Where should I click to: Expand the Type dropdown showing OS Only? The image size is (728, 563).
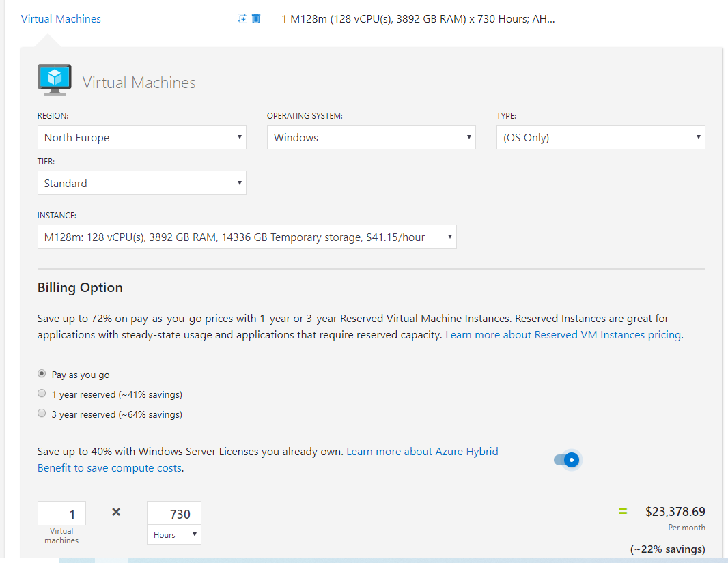600,137
